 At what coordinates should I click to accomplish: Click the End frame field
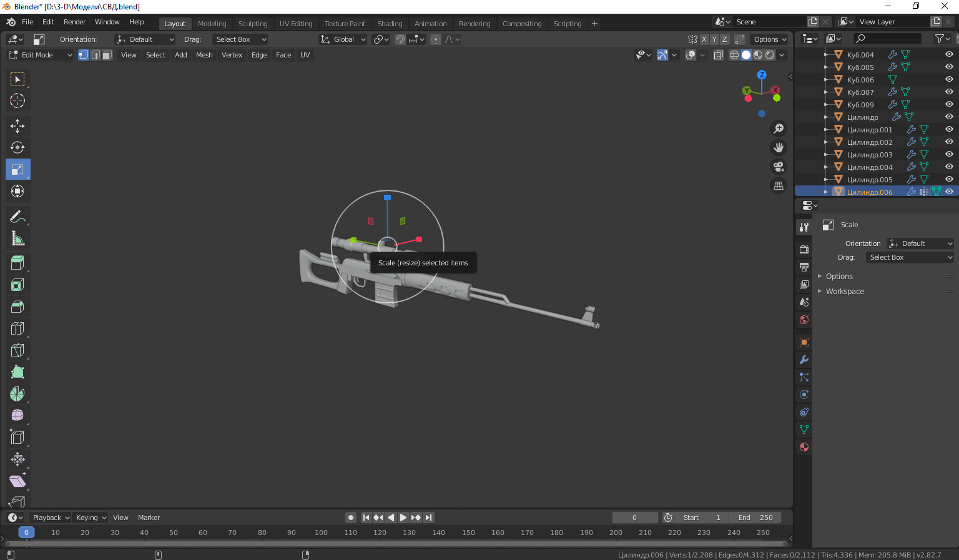pos(755,518)
